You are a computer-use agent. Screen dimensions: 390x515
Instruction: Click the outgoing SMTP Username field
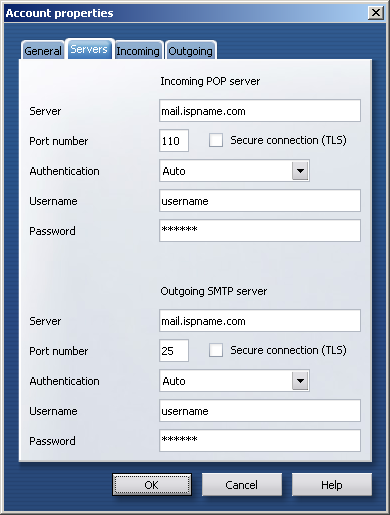tap(260, 411)
